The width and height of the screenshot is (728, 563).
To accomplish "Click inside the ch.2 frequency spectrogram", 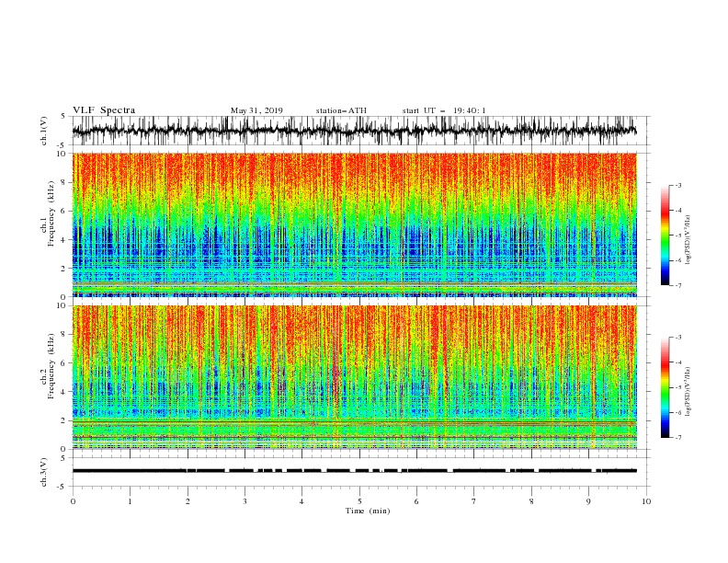I will click(355, 377).
